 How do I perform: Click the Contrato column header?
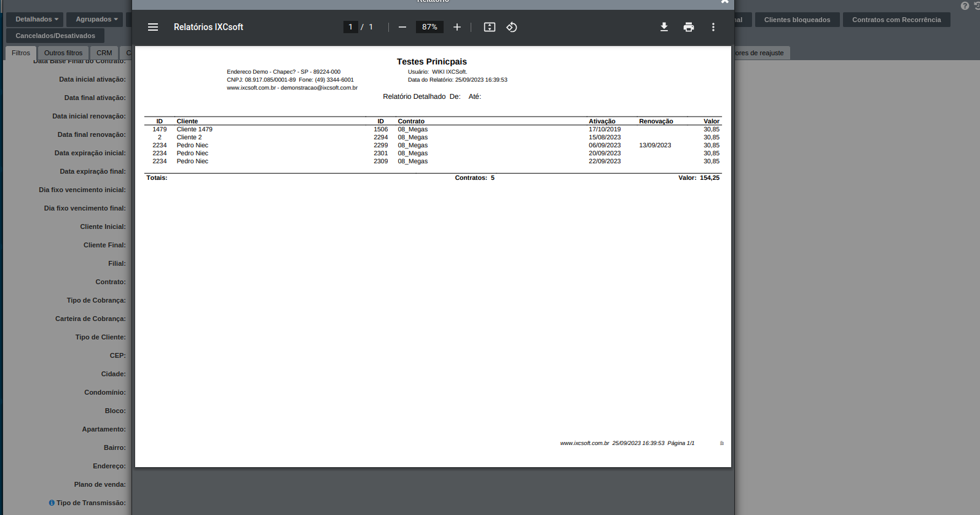411,122
